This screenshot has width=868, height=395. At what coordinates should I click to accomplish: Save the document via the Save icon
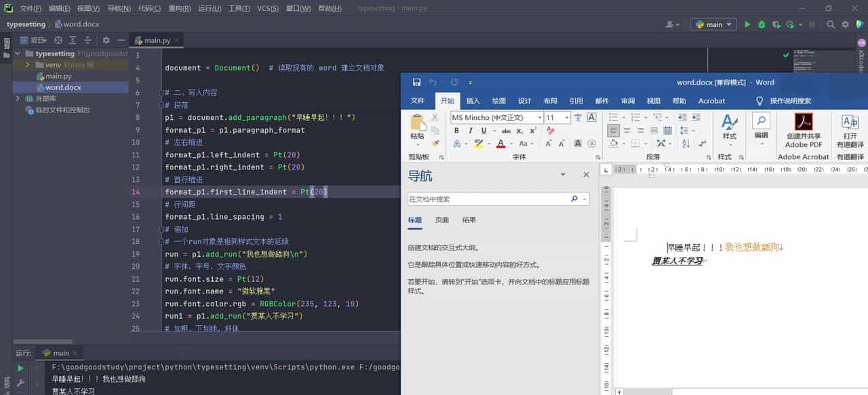pyautogui.click(x=416, y=82)
